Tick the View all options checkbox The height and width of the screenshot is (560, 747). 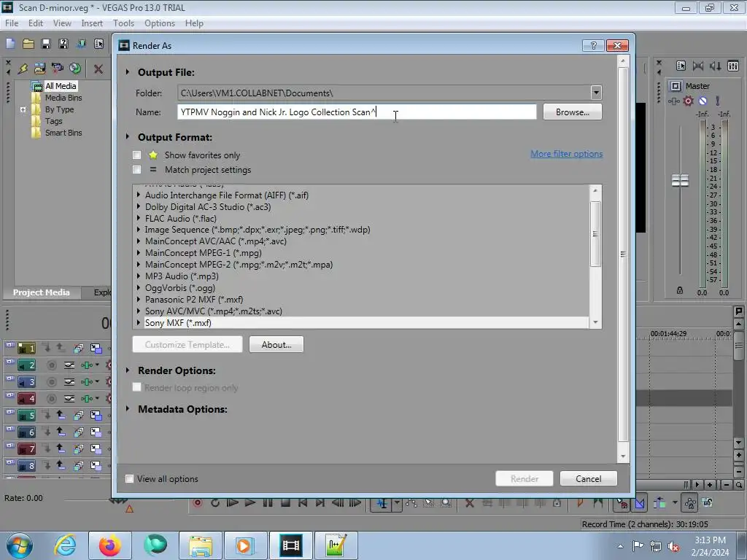129,478
